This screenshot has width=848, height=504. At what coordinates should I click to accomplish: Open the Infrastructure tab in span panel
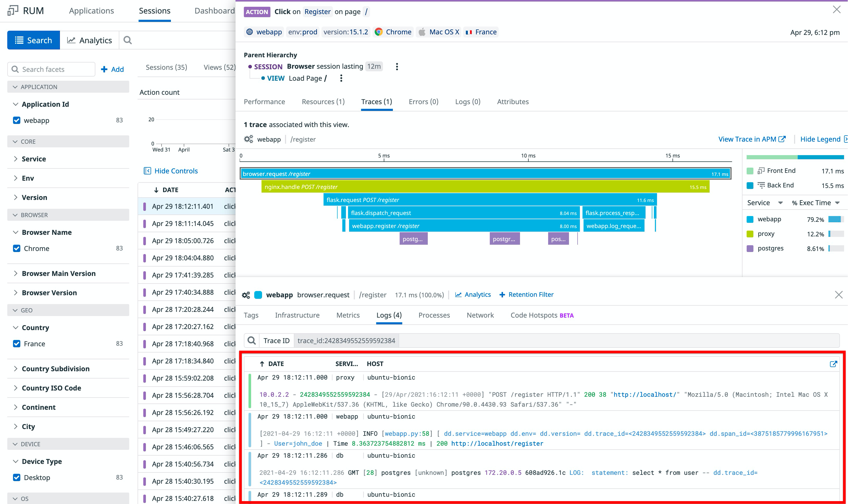point(297,315)
